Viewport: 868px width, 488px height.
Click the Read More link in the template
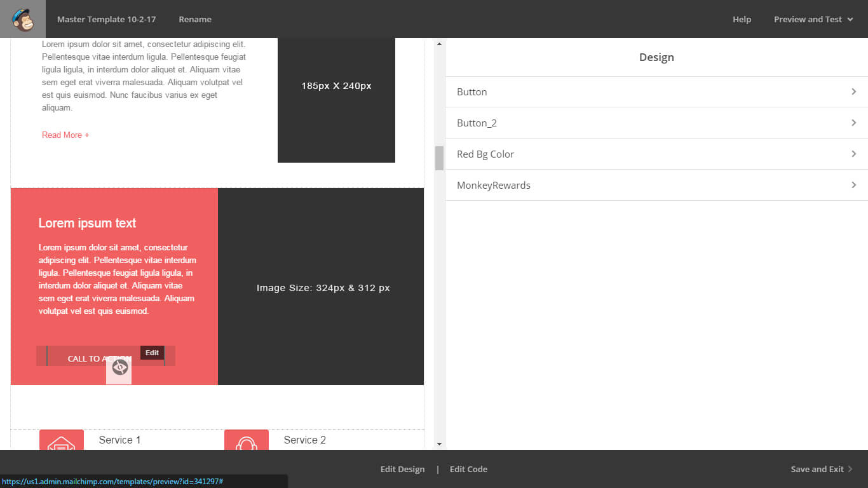[65, 135]
